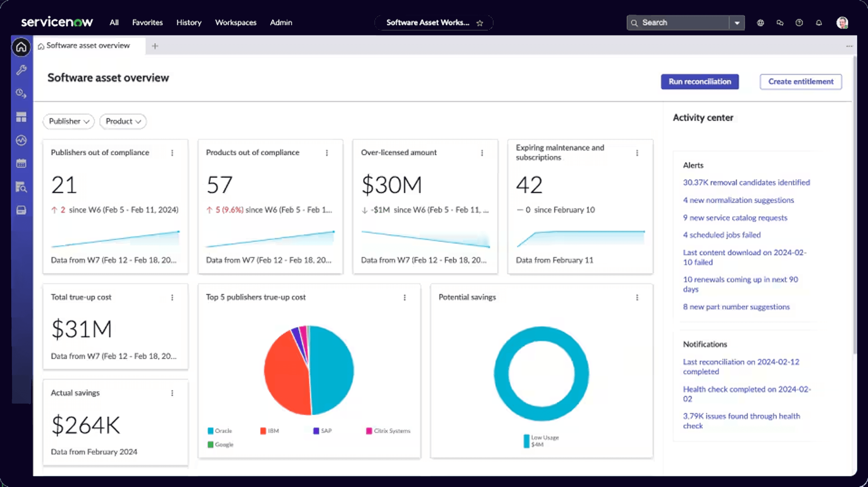Open the chat conversations icon in the header
This screenshot has width=868, height=487.
tap(780, 23)
